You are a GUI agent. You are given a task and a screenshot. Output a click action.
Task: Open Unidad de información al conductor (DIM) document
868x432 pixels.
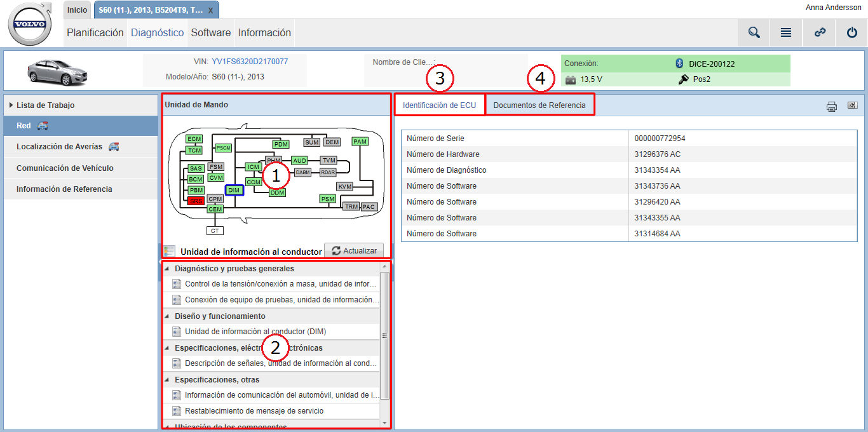point(271,332)
